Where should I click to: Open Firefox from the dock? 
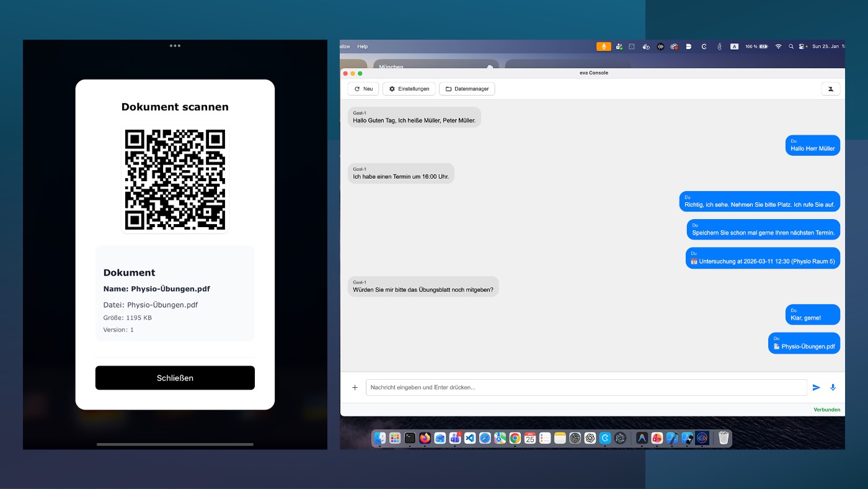coord(425,438)
